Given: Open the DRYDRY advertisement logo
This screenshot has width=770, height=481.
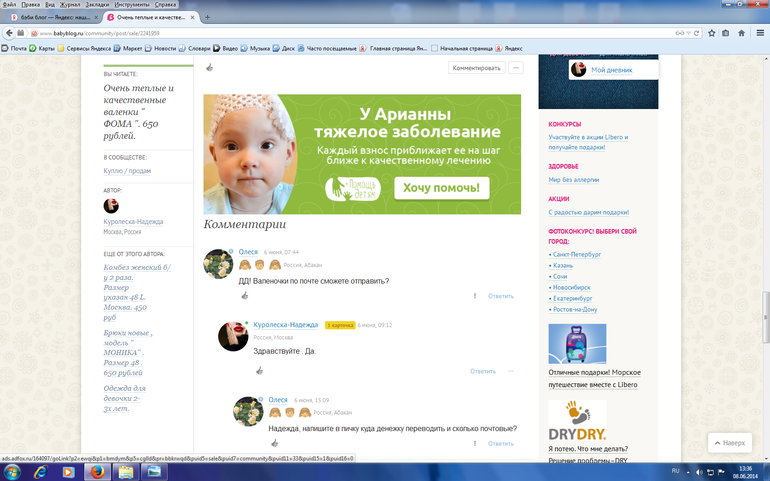Looking at the screenshot, I should (577, 420).
